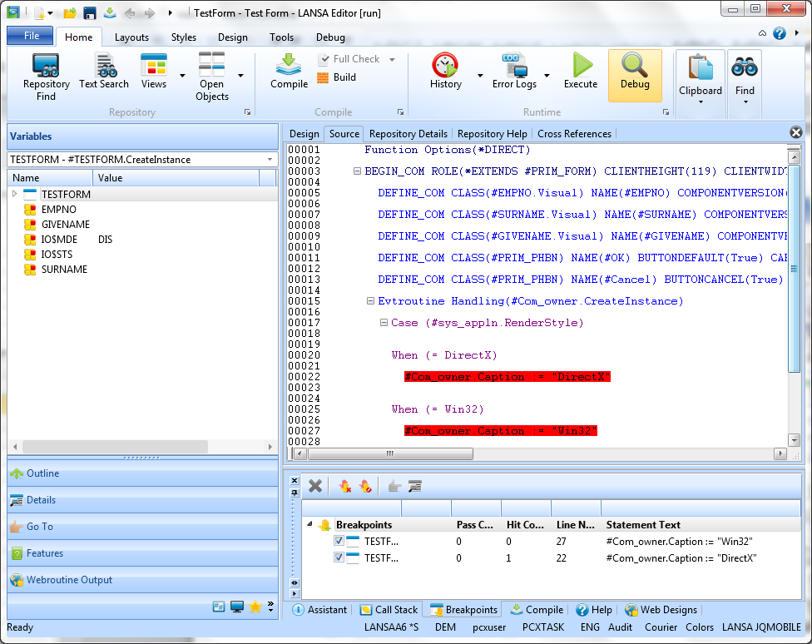This screenshot has height=644, width=812.
Task: Open the Go To panel
Action: pyautogui.click(x=142, y=527)
